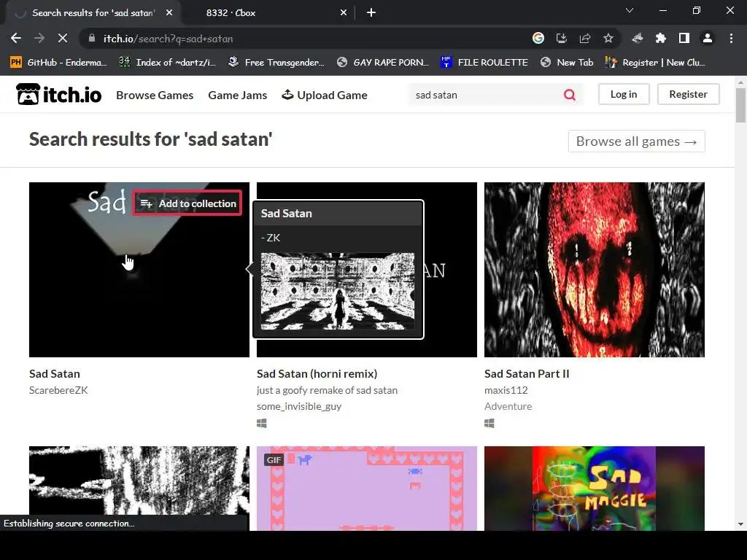This screenshot has width=747, height=560.
Task: Click the address bar URL
Action: (169, 39)
